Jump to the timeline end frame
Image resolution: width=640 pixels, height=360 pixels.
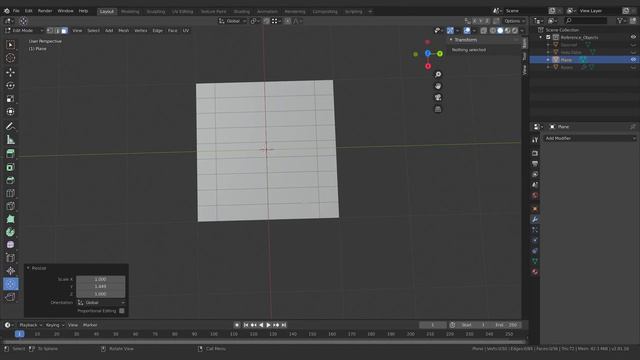(284, 325)
